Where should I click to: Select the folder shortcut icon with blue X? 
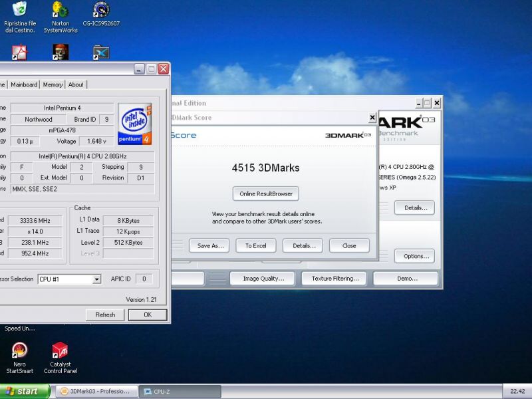101,53
